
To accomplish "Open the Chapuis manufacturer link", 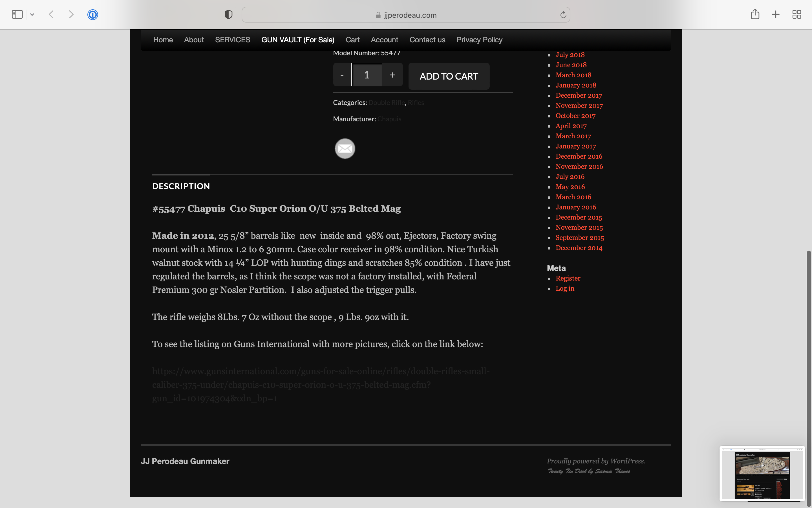I will coord(389,119).
